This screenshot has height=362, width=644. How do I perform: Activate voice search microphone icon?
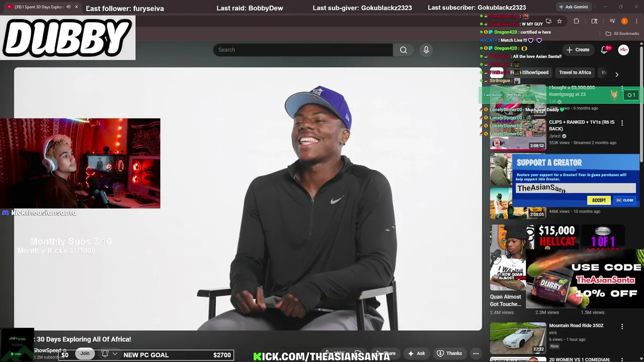pos(426,50)
